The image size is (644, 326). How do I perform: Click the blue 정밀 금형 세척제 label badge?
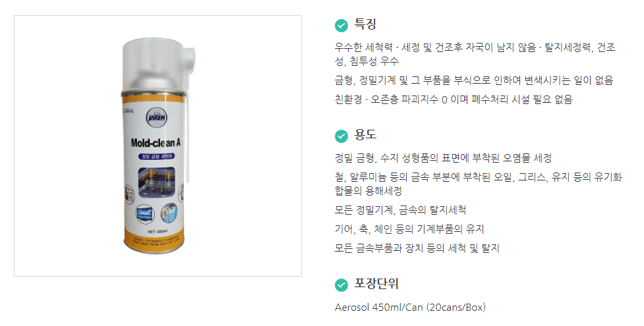156,157
